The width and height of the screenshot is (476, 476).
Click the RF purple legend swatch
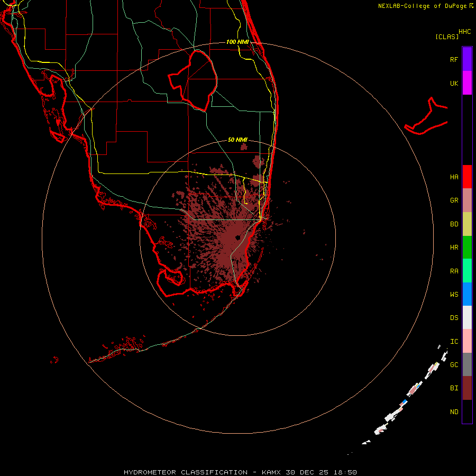(467, 59)
